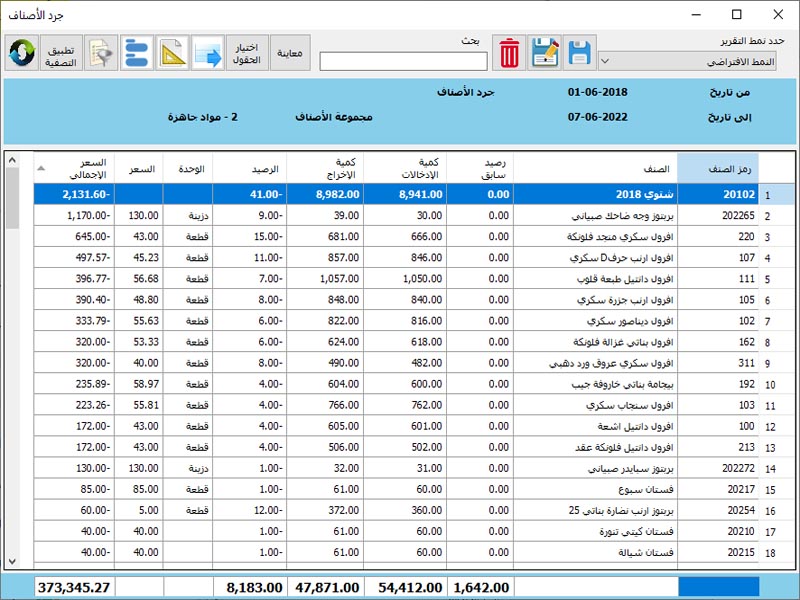Click the 'معاينة' preview button
Screen dimensions: 800x600
tap(290, 53)
